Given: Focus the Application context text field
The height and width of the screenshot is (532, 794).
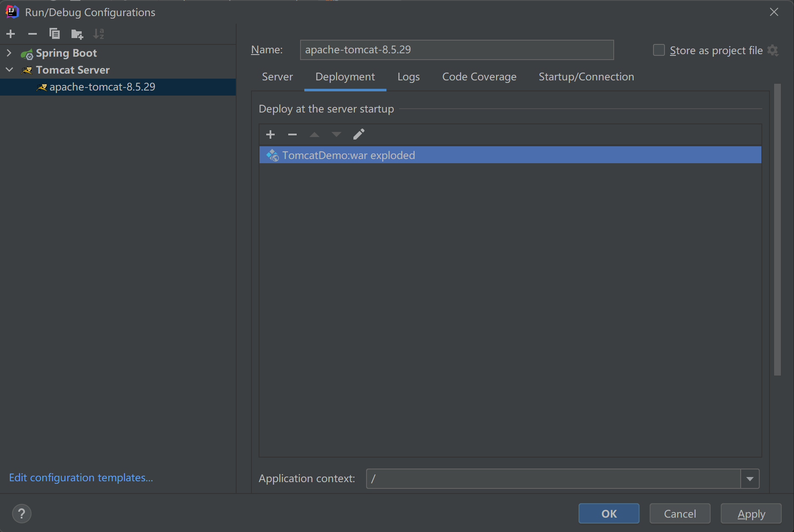Looking at the screenshot, I should 553,479.
